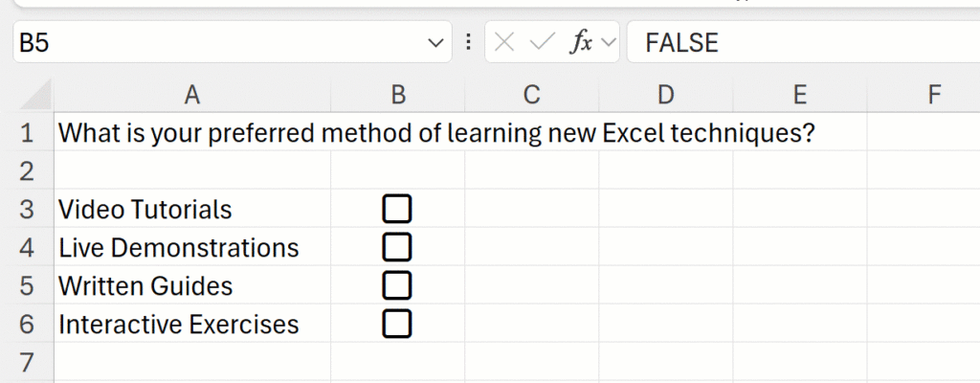Click the column F header
Viewport: 980px width, 383px height.
tap(934, 95)
